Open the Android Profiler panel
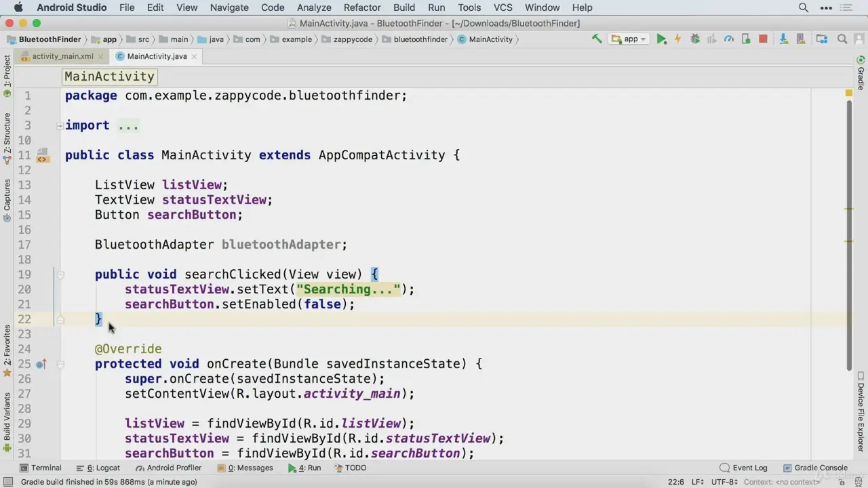The height and width of the screenshot is (488, 868). tap(168, 468)
